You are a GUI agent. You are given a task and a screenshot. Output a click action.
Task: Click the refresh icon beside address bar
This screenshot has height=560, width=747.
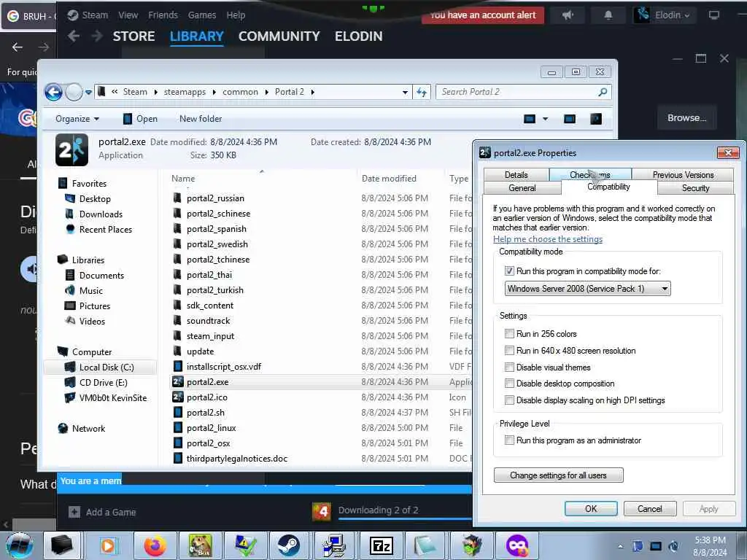[x=422, y=92]
